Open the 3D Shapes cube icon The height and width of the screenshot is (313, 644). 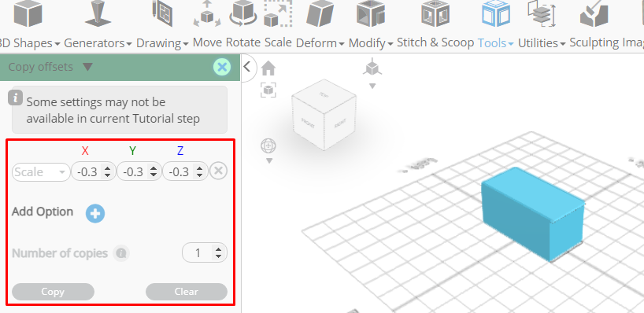coord(28,13)
